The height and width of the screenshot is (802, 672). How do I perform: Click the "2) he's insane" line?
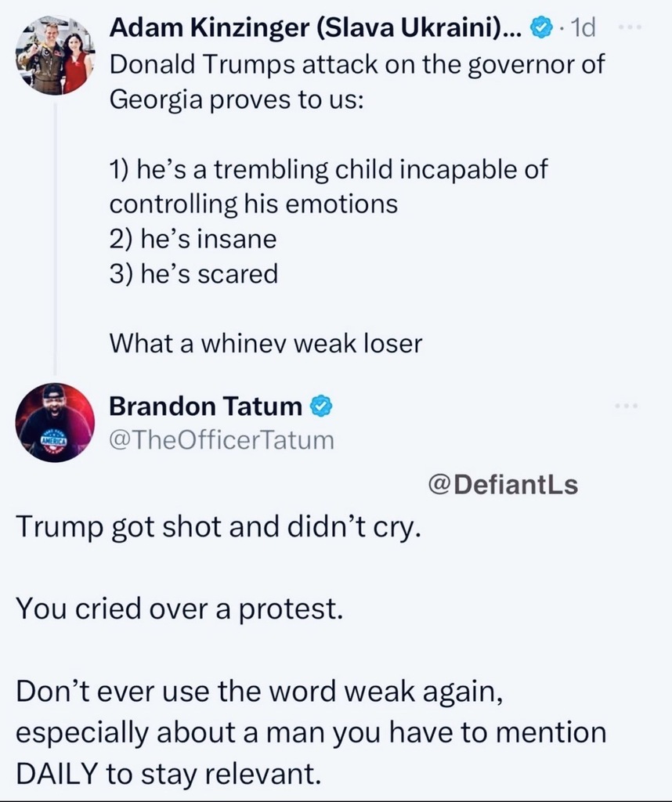click(193, 239)
